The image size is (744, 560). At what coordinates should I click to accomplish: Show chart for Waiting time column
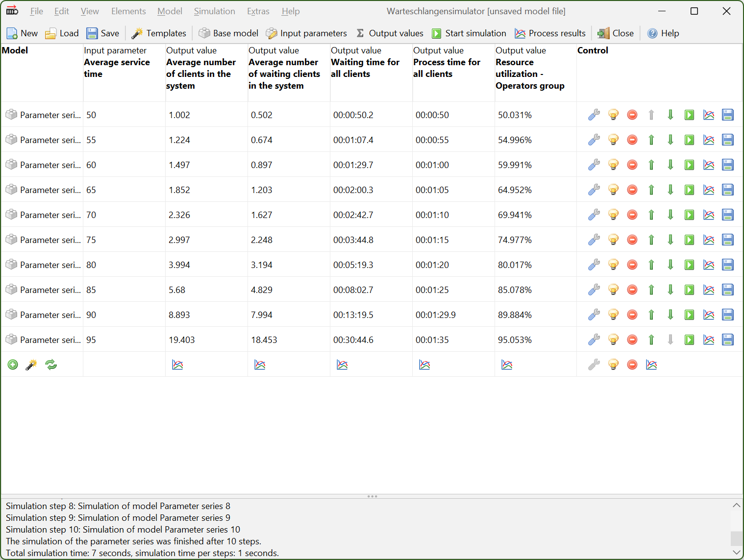tap(342, 365)
